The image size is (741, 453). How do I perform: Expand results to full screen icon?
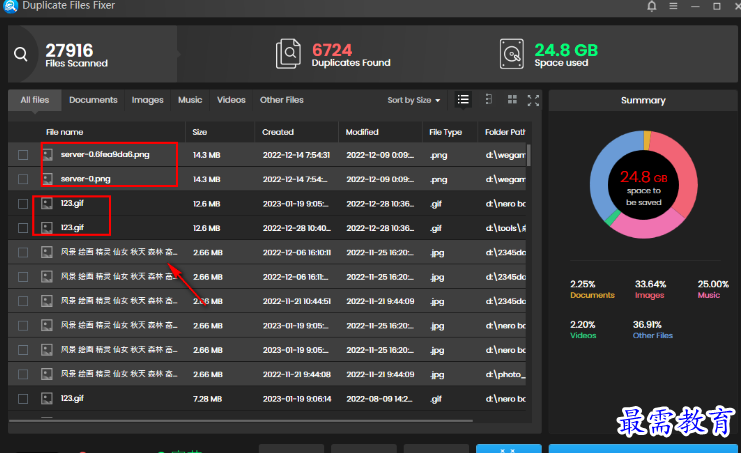tap(533, 100)
